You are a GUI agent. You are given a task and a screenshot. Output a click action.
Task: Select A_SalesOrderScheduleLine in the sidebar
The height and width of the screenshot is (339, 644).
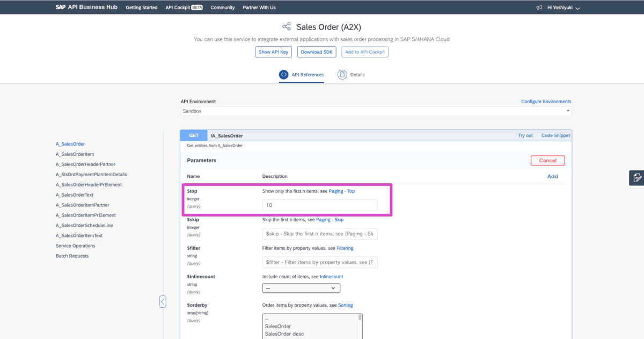[84, 226]
